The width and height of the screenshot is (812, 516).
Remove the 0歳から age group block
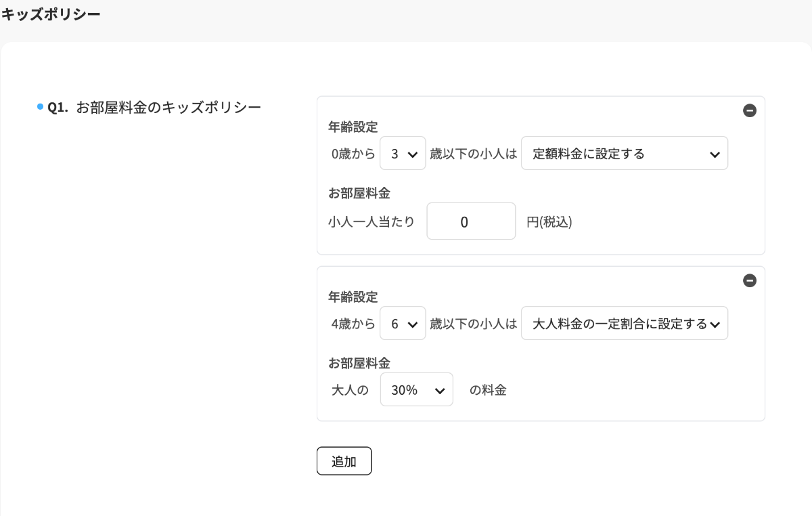click(750, 110)
